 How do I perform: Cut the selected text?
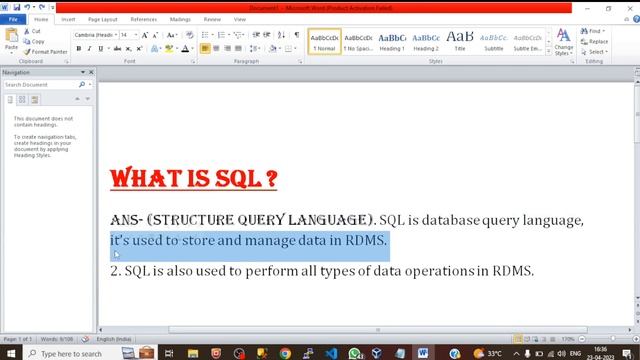point(32,31)
